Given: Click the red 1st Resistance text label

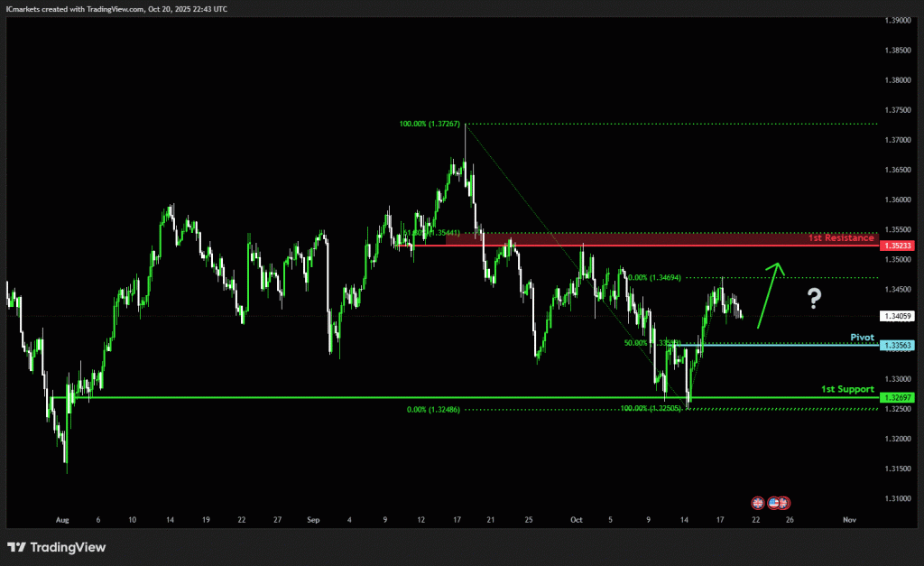Looking at the screenshot, I should click(840, 238).
